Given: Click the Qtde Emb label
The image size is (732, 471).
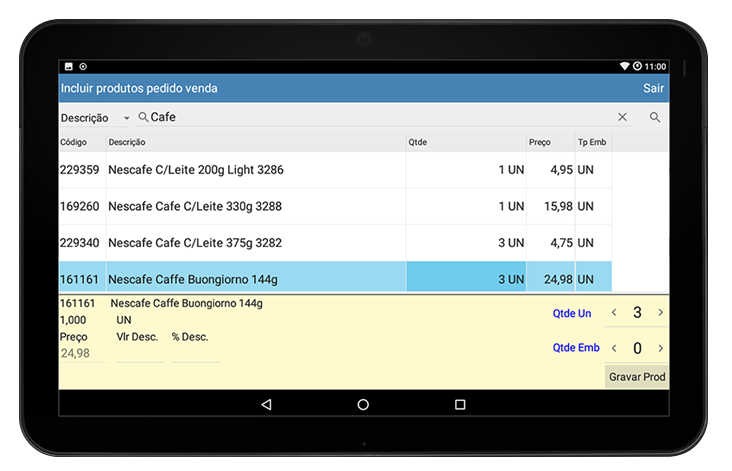Looking at the screenshot, I should 576,348.
